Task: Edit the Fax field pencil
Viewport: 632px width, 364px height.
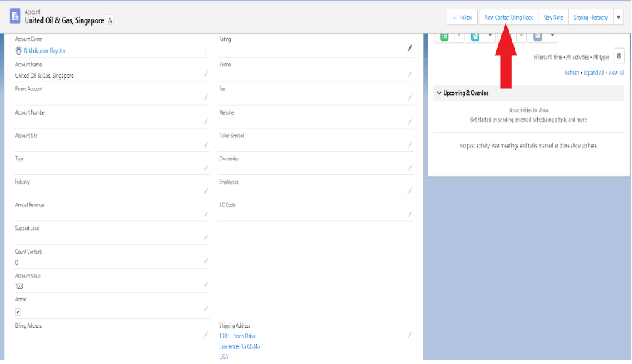Action: point(409,98)
